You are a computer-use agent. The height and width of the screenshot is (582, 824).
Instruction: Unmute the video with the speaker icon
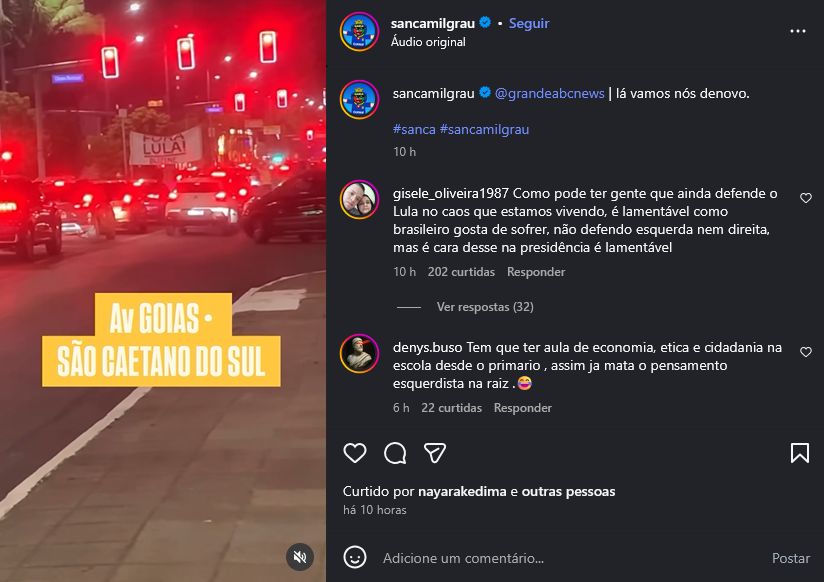[x=300, y=557]
